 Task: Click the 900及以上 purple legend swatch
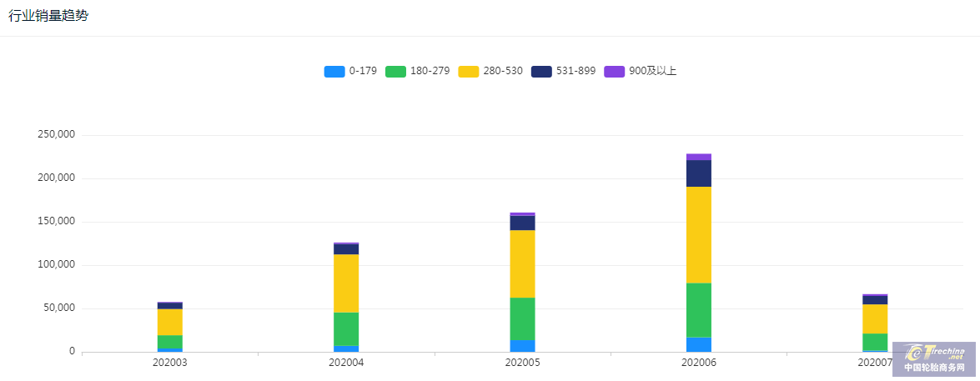[615, 71]
